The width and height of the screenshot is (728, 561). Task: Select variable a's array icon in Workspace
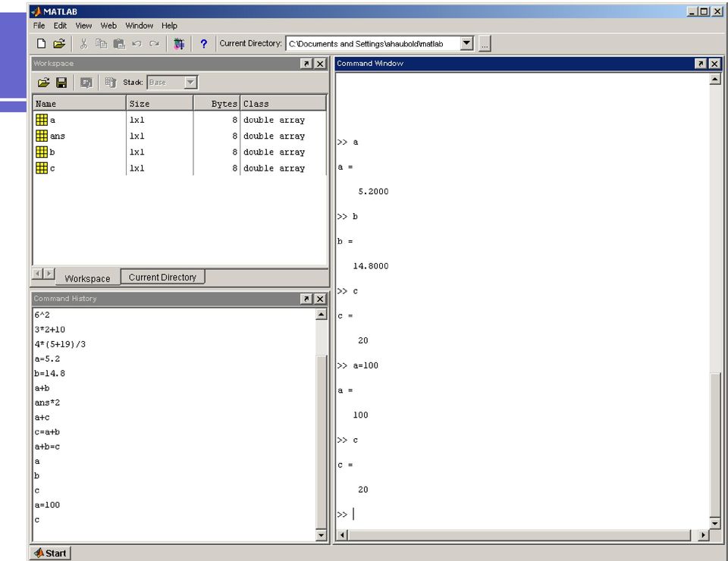41,120
